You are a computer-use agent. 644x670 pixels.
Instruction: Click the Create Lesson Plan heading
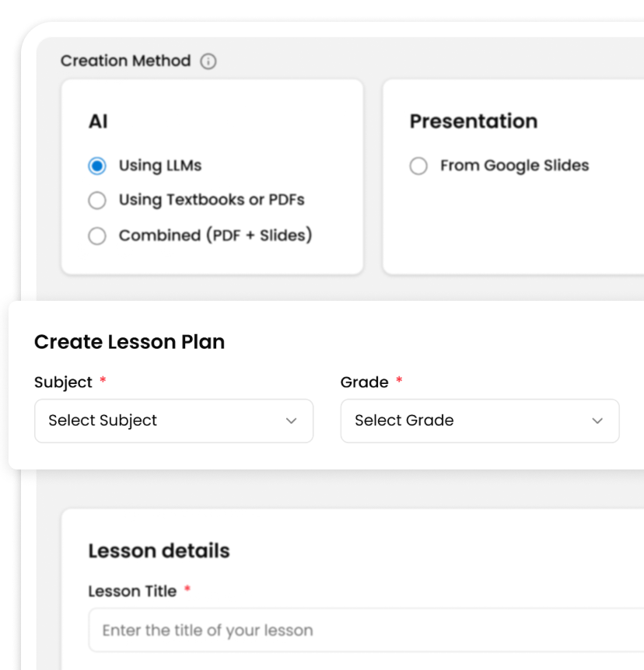[x=129, y=342]
